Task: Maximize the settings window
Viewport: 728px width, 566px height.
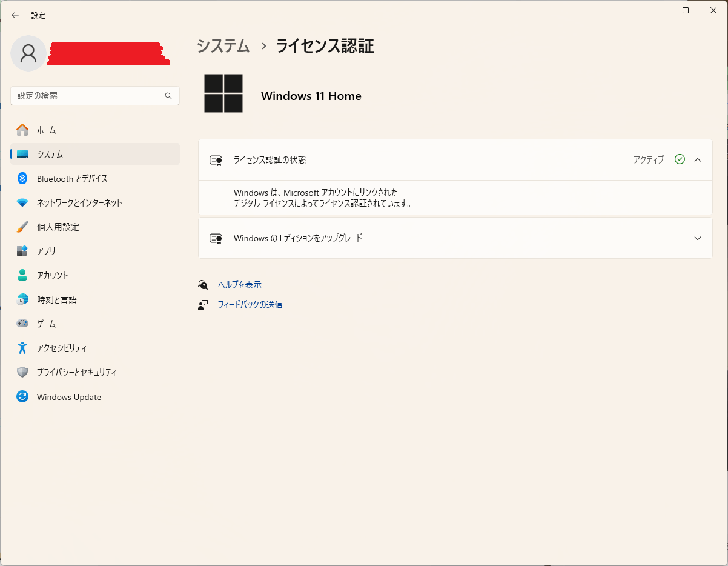Action: pos(685,10)
